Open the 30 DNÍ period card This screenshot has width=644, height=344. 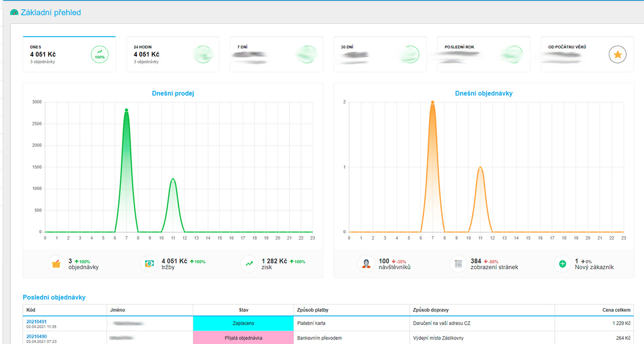(x=379, y=54)
